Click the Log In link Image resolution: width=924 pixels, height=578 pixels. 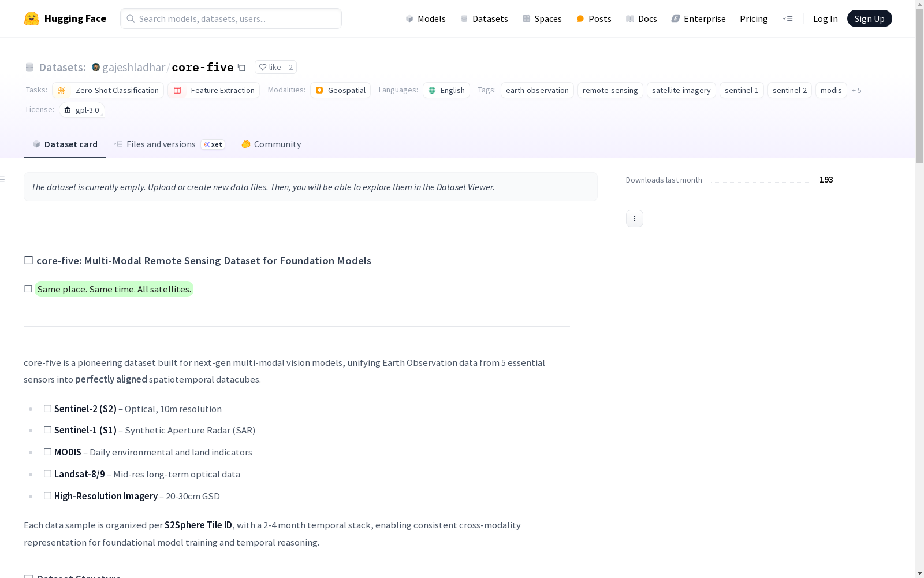(x=825, y=18)
